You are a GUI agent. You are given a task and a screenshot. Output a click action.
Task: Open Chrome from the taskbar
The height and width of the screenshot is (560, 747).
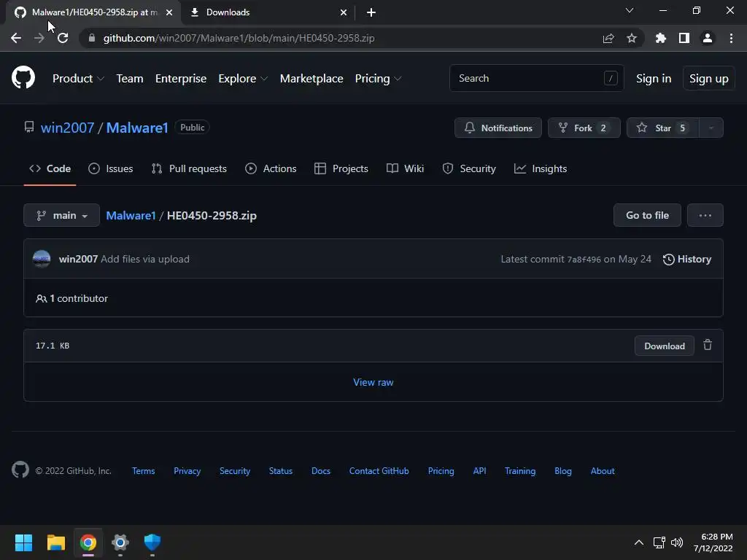coord(88,542)
